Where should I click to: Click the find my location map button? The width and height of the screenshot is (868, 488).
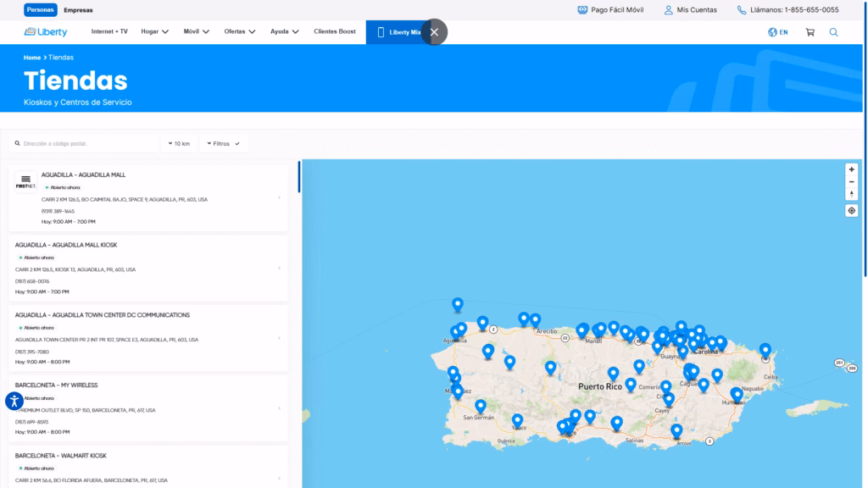coord(851,210)
